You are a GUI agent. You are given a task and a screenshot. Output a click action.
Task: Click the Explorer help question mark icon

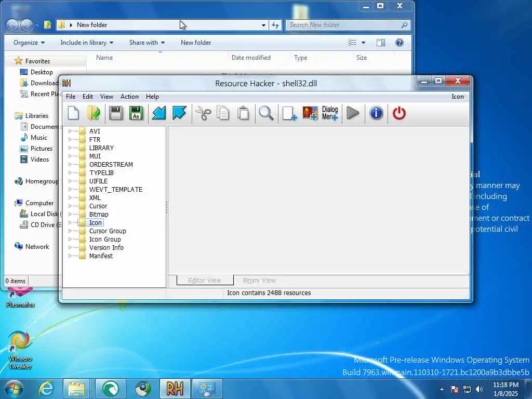click(x=400, y=43)
